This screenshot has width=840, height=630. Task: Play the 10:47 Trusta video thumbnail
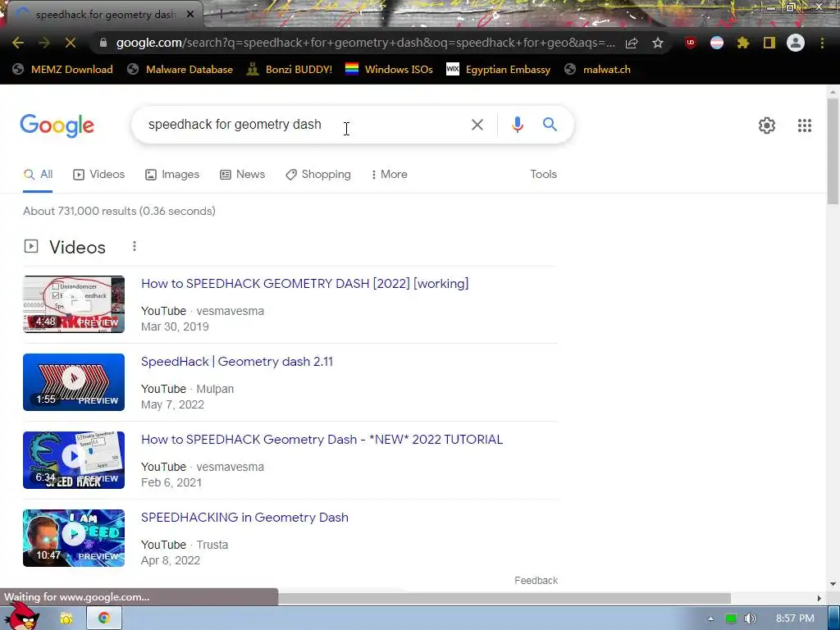(74, 538)
